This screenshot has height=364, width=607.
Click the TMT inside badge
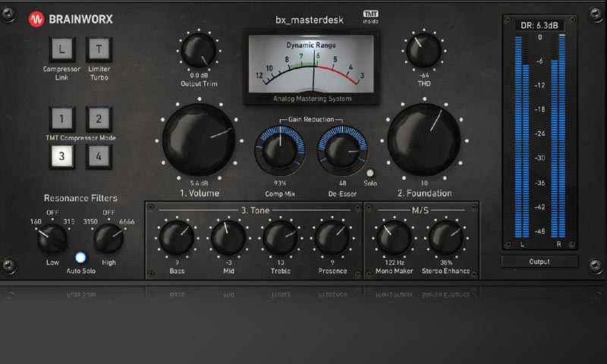[370, 17]
